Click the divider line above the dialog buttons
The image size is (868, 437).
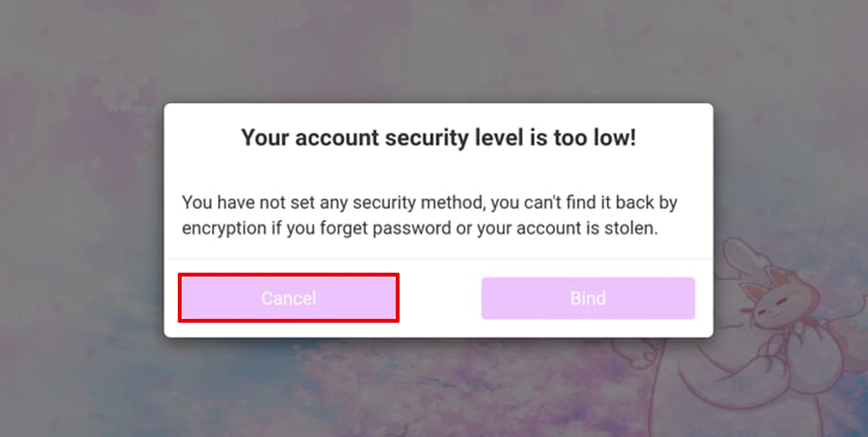tap(438, 259)
